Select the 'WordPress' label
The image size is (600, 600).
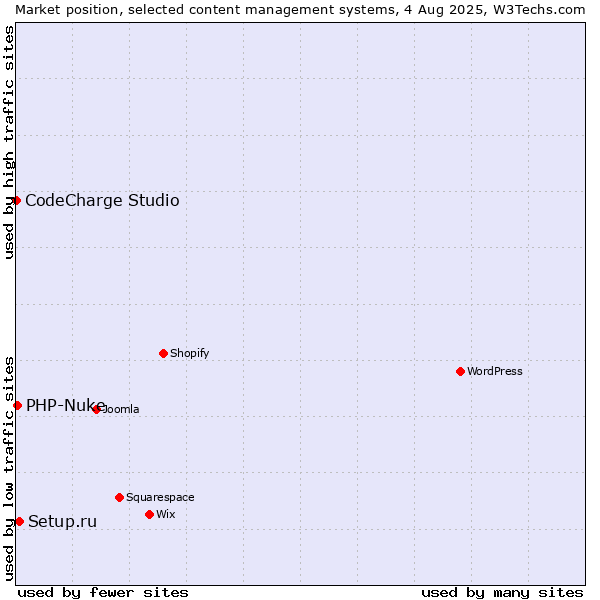494,371
